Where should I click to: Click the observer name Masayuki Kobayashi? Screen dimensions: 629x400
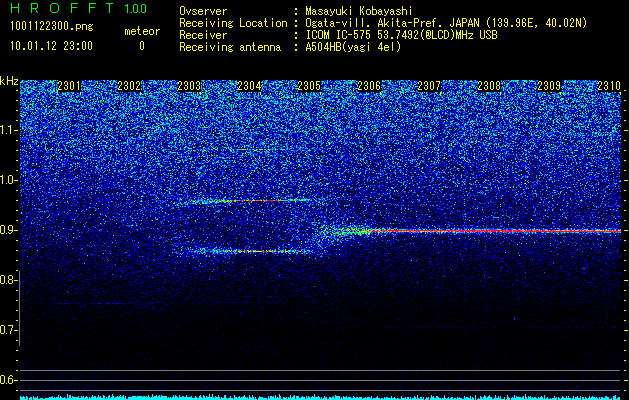click(x=359, y=11)
